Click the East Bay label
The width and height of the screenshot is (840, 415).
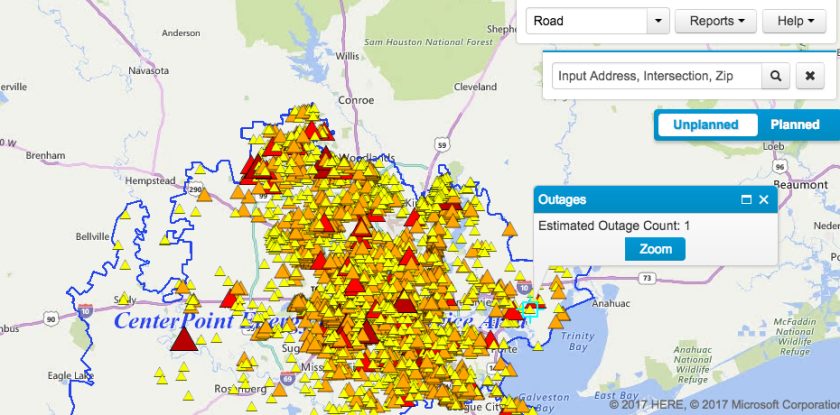coord(614,396)
